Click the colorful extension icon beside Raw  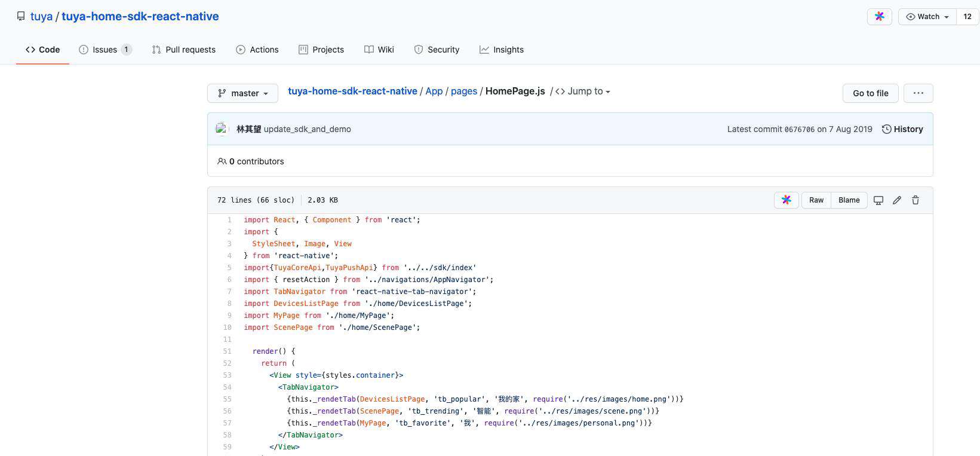[787, 200]
